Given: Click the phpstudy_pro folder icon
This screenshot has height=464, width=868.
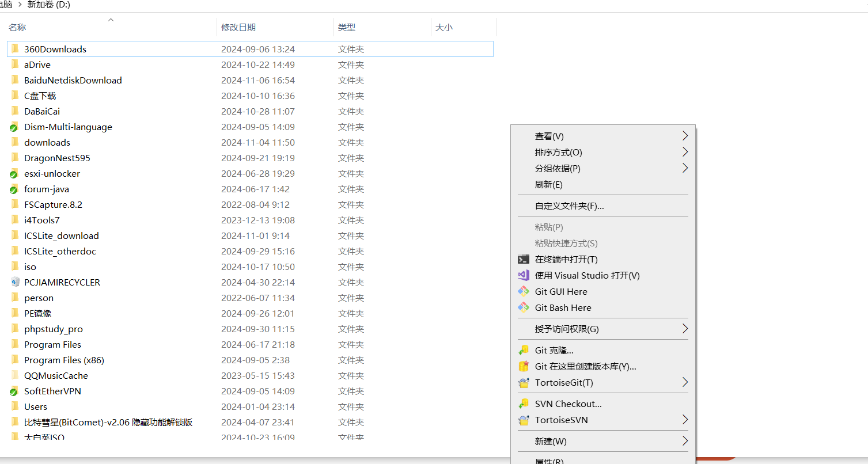Looking at the screenshot, I should point(15,329).
